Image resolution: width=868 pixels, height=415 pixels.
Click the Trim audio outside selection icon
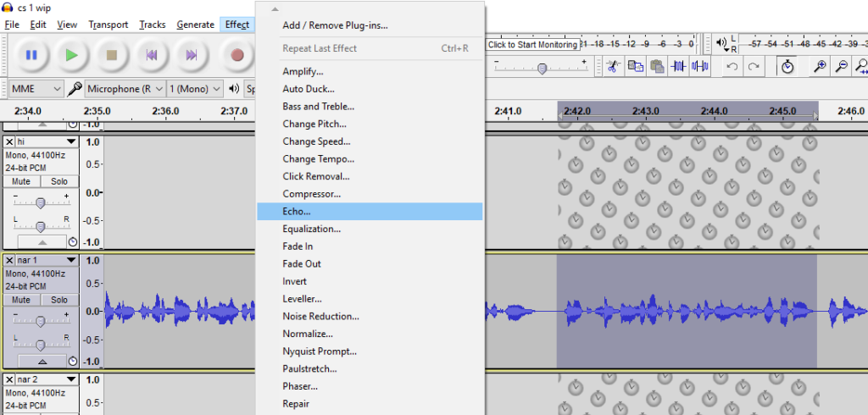coord(678,66)
